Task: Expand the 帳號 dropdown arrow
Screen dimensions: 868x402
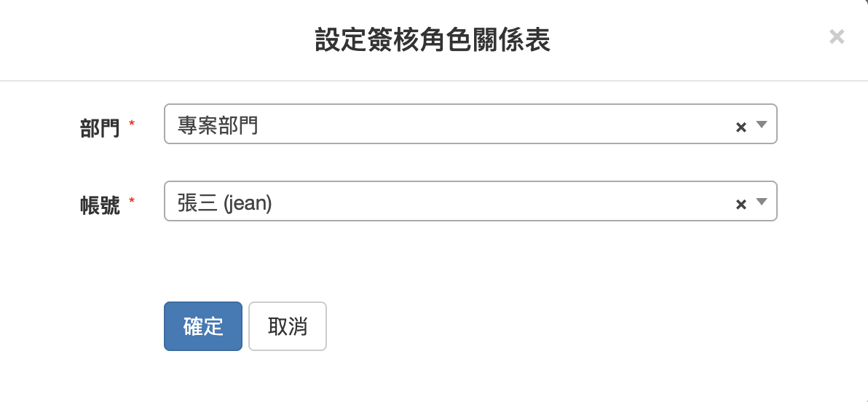Action: click(x=762, y=202)
